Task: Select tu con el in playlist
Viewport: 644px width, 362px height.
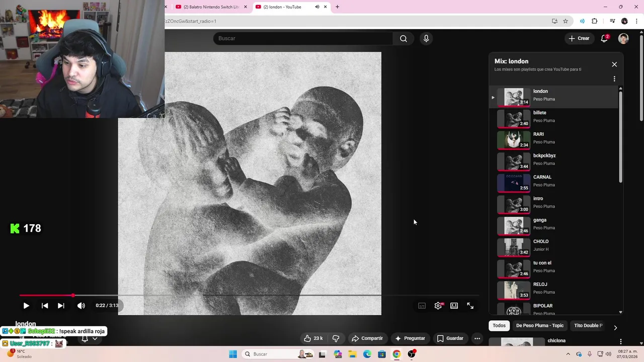Action: click(x=554, y=268)
